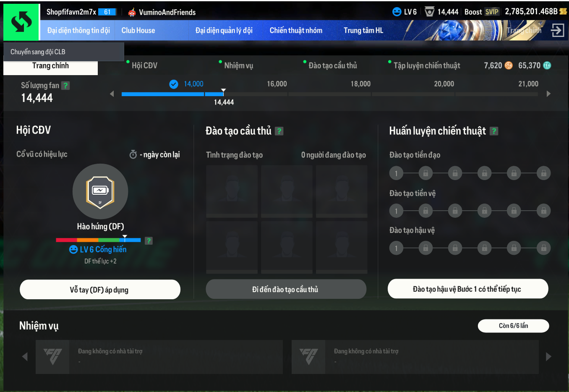Click the green club switch icon
Image resolution: width=569 pixels, height=392 pixels.
click(21, 22)
